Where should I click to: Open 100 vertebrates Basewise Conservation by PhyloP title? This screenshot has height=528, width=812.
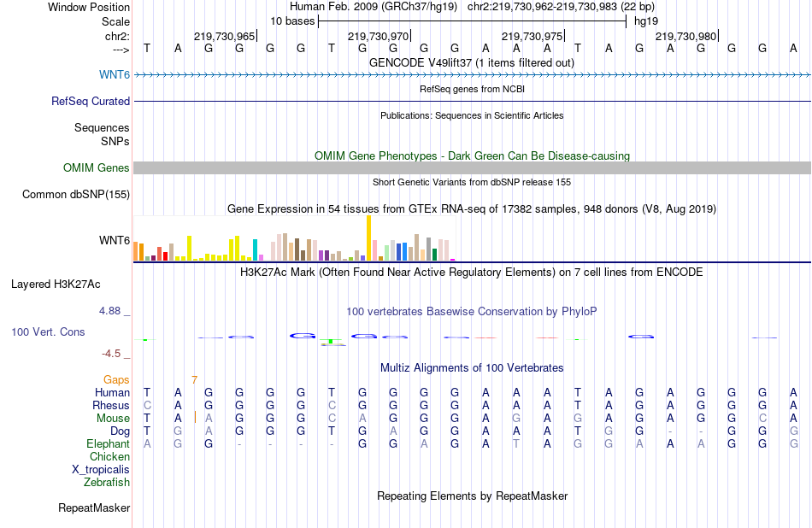coord(472,311)
